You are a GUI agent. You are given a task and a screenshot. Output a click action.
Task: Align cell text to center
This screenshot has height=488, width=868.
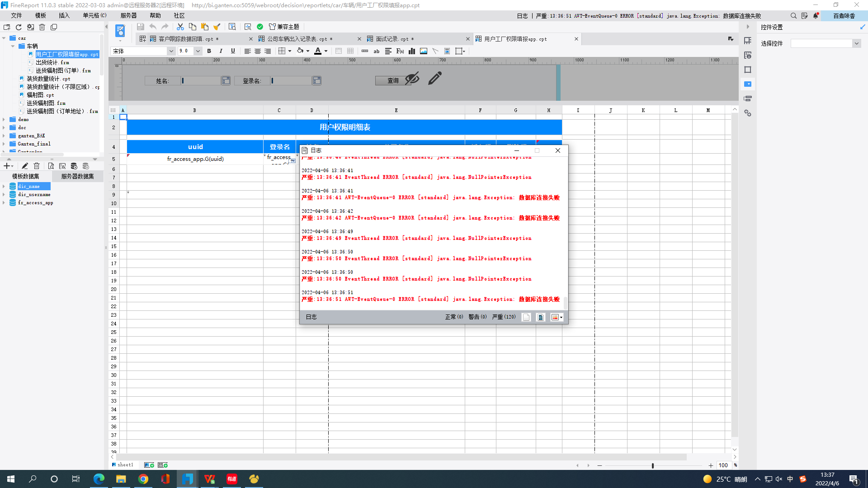point(258,51)
